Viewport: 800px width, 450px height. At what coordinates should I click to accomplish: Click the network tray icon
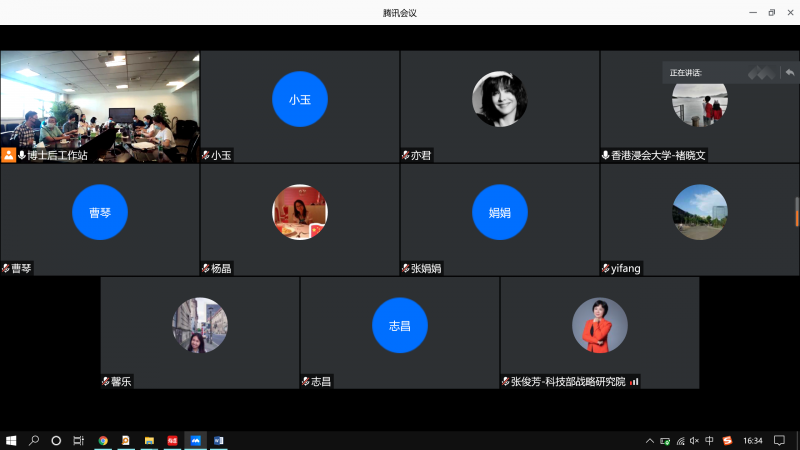pyautogui.click(x=680, y=441)
